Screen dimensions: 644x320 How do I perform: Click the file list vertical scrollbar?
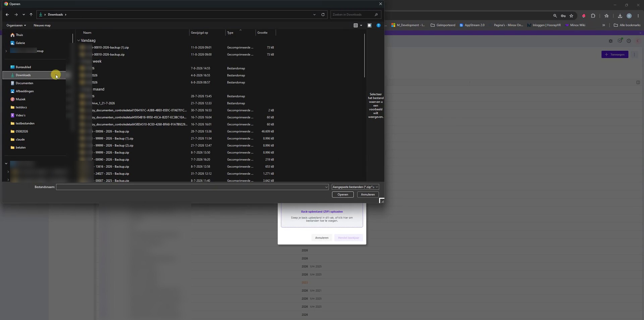coord(364,56)
